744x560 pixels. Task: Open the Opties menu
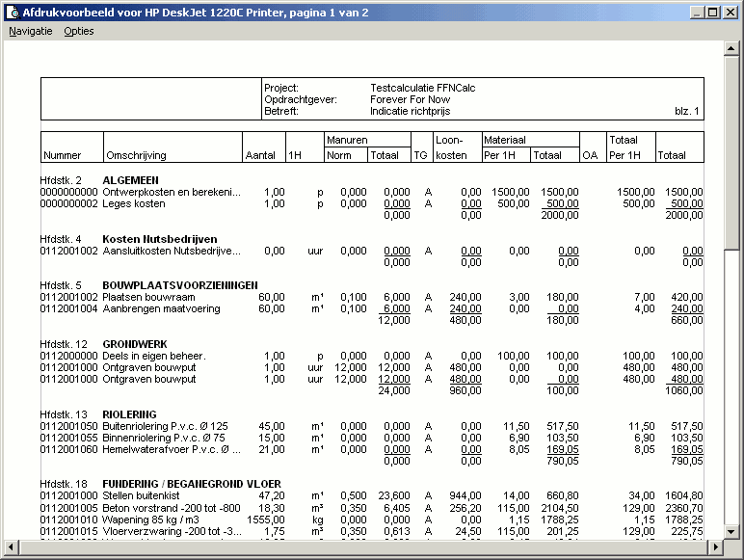click(x=79, y=31)
